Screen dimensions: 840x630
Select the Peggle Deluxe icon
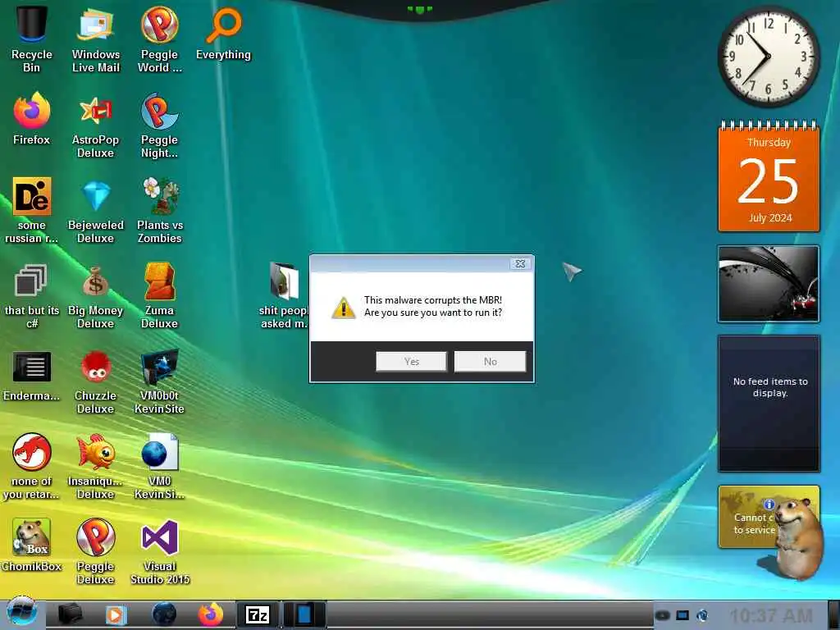95,552
